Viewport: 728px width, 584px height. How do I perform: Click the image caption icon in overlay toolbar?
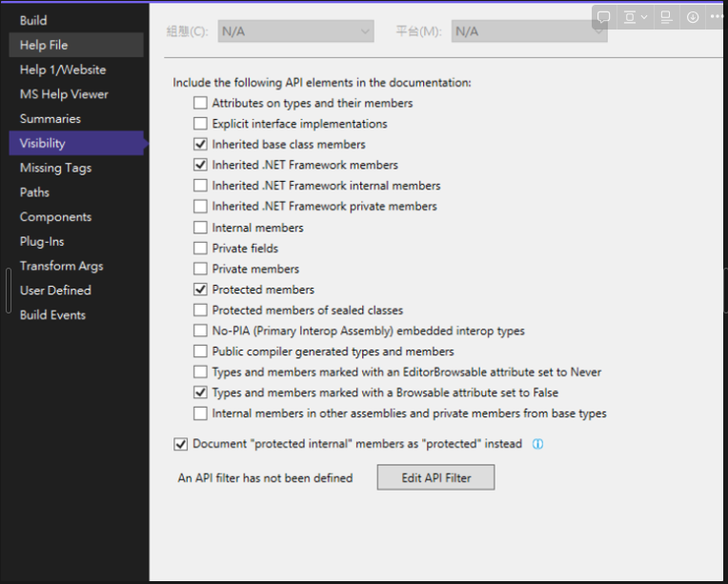[x=666, y=18]
